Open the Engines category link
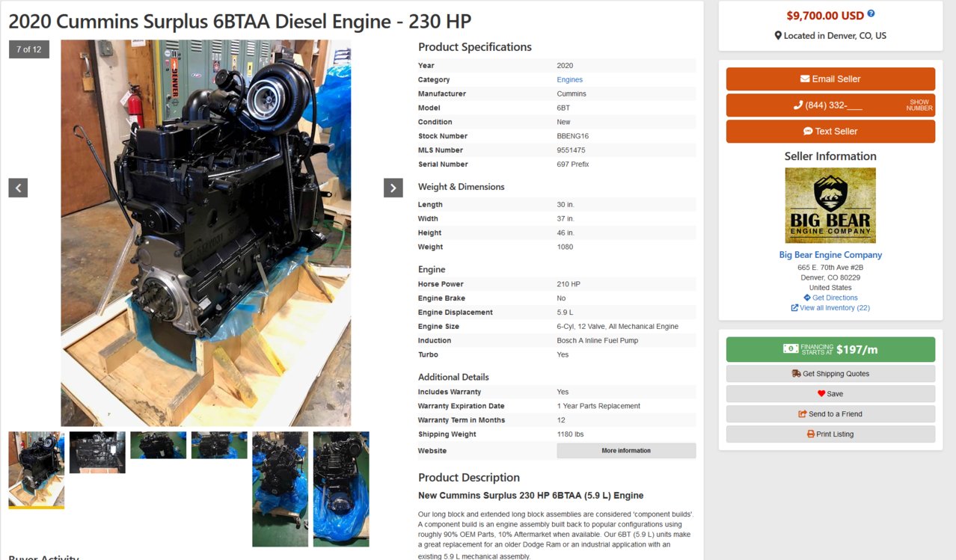Viewport: 956px width, 560px height. coord(569,80)
